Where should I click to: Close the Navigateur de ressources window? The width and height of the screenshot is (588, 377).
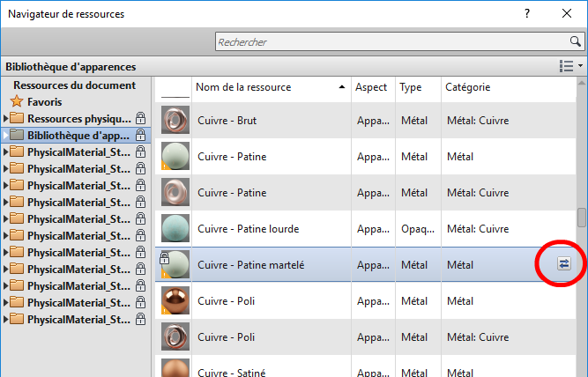(x=567, y=13)
